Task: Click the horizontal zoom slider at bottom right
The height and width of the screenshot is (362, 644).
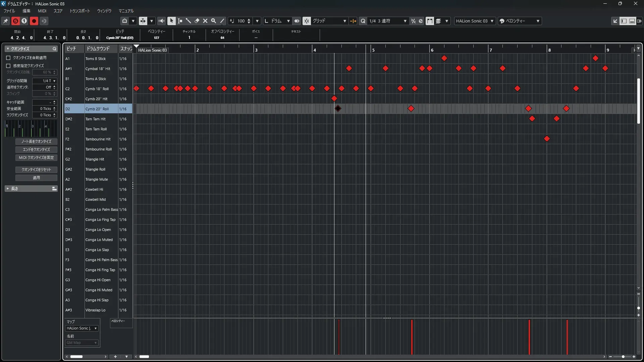Action: tap(623, 357)
